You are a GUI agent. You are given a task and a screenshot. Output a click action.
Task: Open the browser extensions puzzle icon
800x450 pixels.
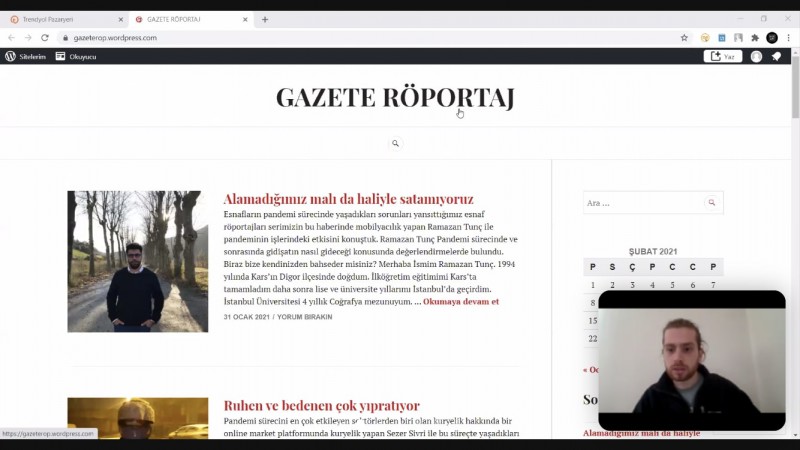[x=755, y=38]
